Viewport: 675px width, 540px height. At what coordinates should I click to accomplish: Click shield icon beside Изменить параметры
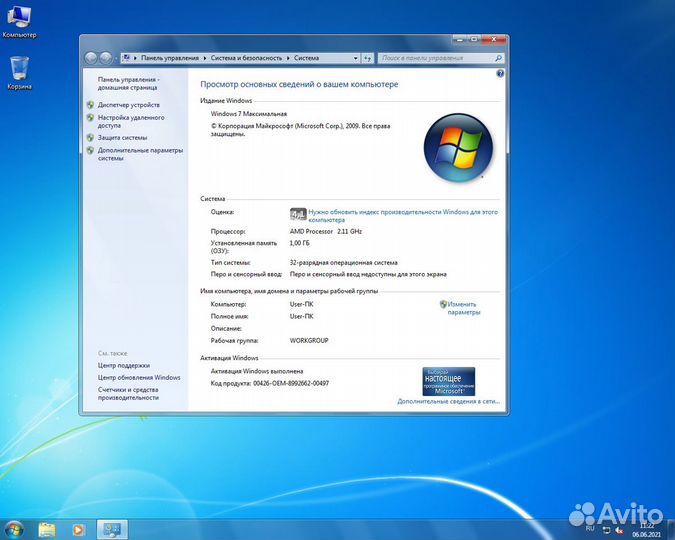(x=443, y=304)
